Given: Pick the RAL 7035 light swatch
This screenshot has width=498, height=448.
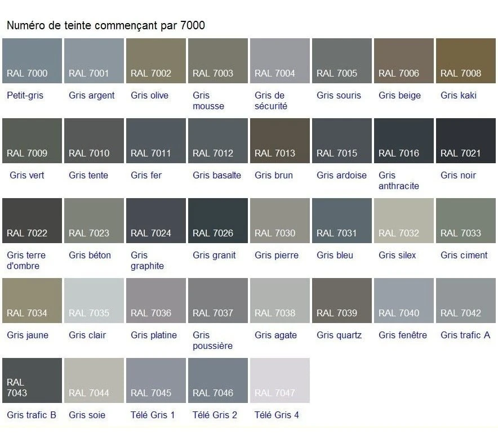Looking at the screenshot, I should coord(94,301).
